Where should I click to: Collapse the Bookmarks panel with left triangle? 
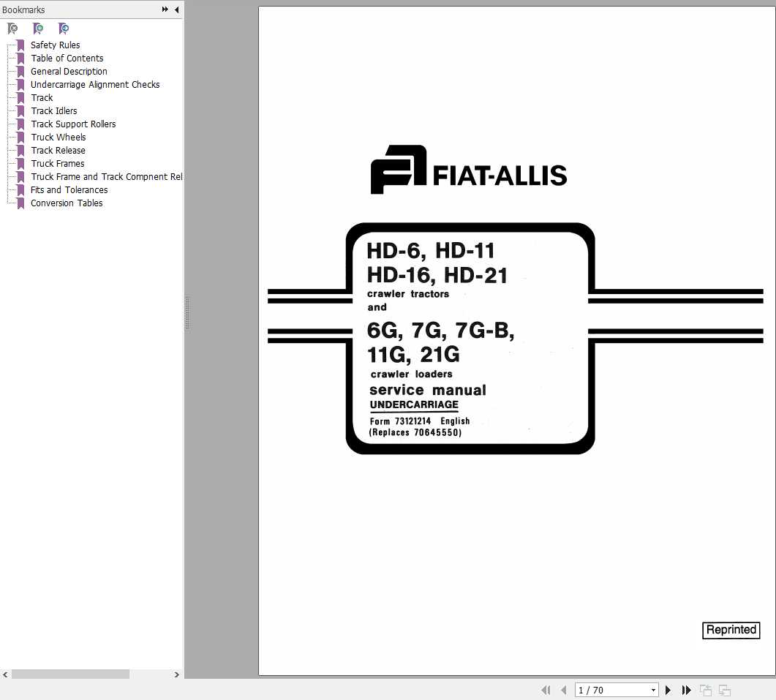[177, 10]
